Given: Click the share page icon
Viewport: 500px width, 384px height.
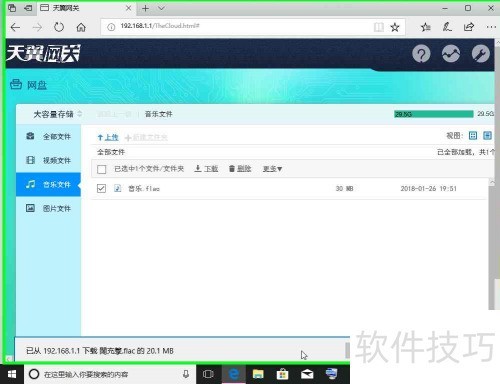Looking at the screenshot, I should (469, 27).
